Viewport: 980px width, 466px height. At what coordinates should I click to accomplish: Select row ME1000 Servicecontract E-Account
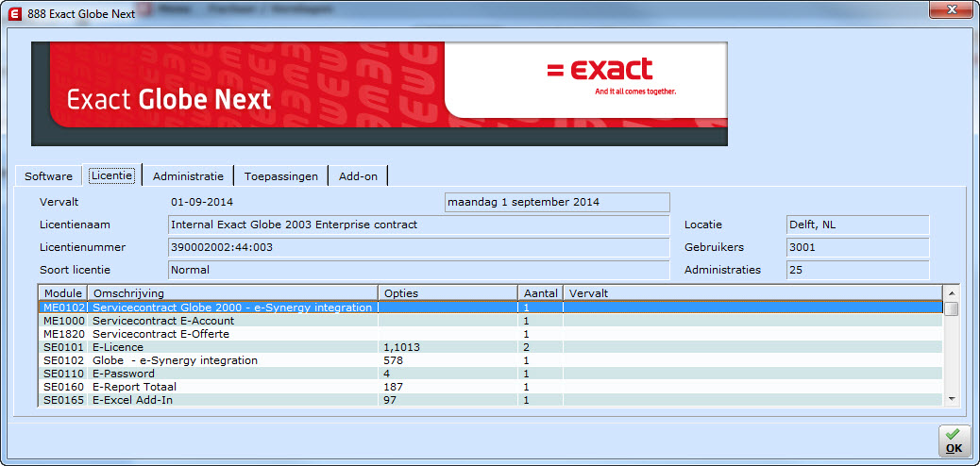click(491, 321)
